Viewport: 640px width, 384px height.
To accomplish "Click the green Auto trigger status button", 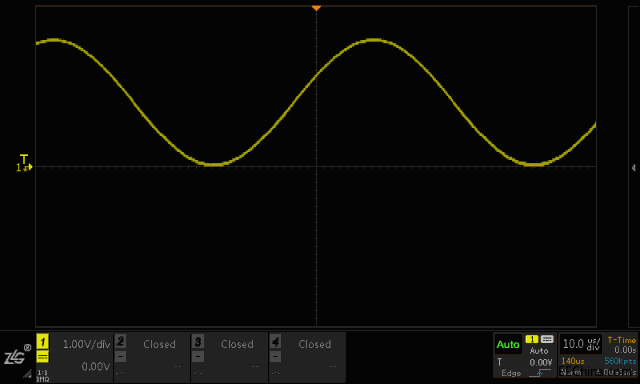I will click(x=508, y=345).
